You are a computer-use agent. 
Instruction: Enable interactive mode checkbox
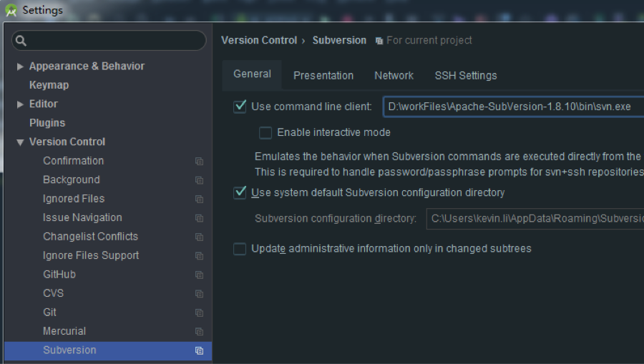[265, 132]
